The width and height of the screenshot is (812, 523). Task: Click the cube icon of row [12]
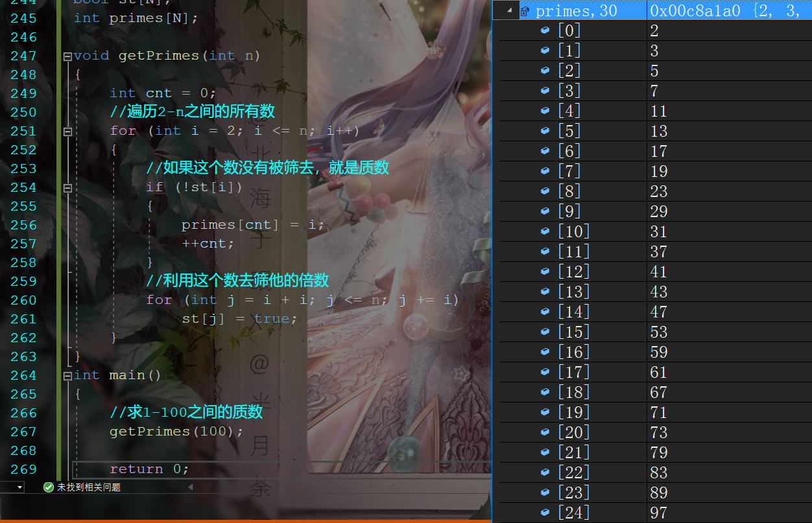click(x=545, y=272)
